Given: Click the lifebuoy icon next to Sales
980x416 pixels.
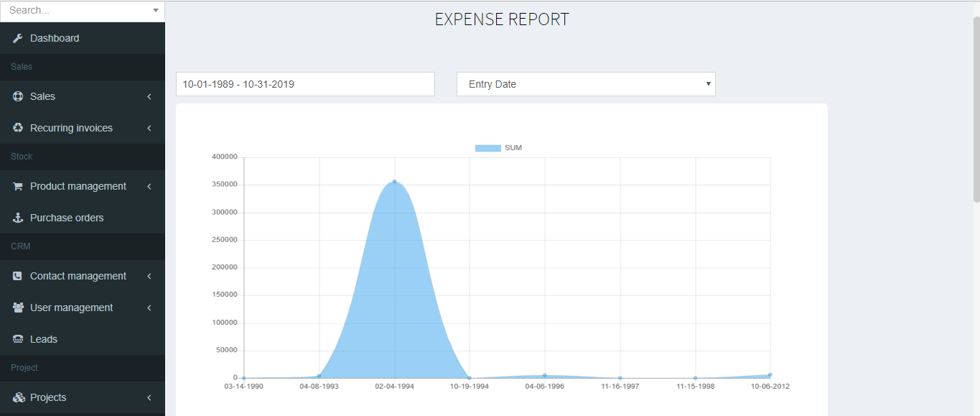Looking at the screenshot, I should pos(18,96).
